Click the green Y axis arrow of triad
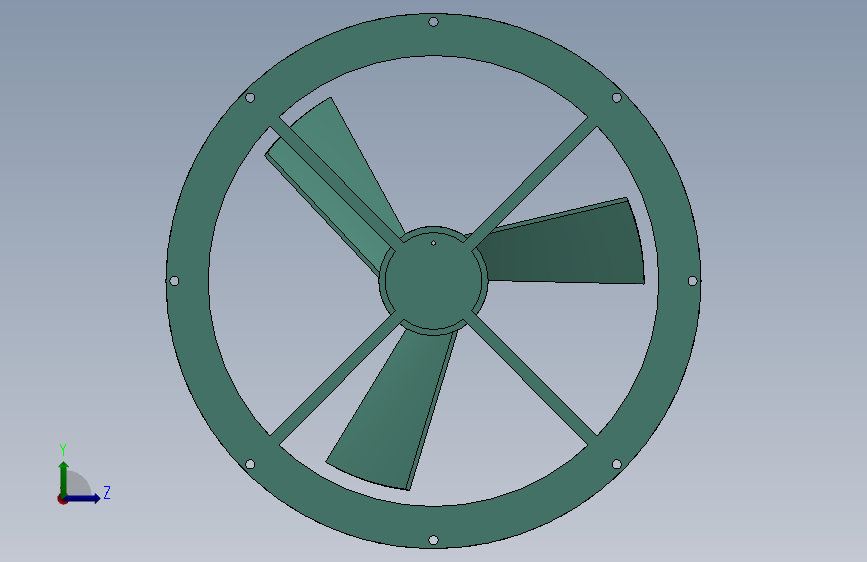 pos(64,478)
